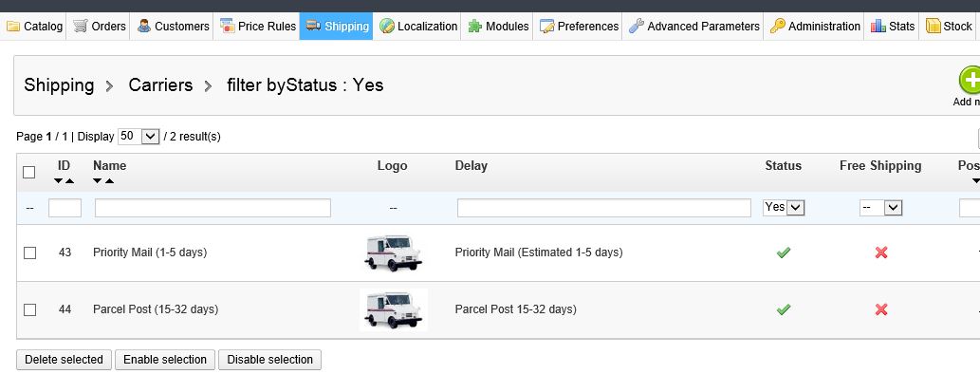Click the Name filter input field
The image size is (980, 374).
coord(213,208)
